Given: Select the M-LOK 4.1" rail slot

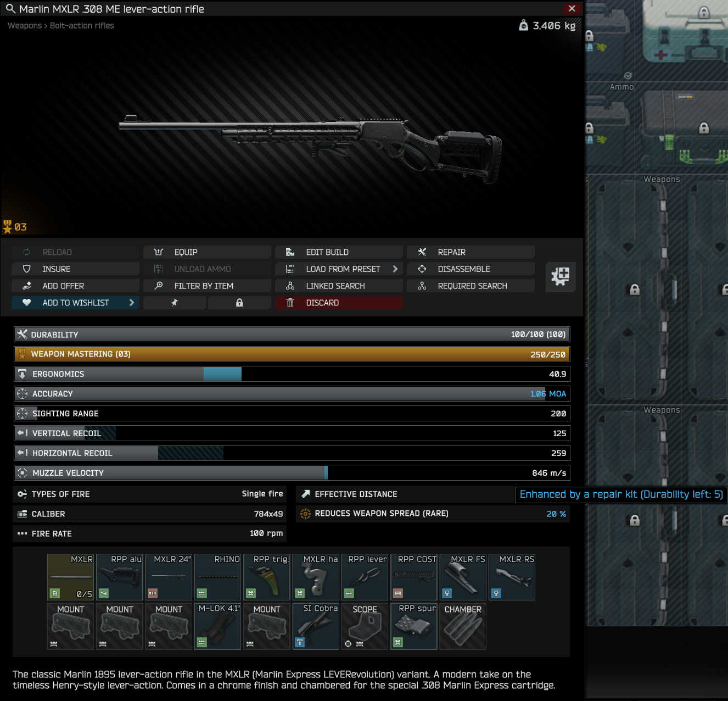Looking at the screenshot, I should 217,626.
